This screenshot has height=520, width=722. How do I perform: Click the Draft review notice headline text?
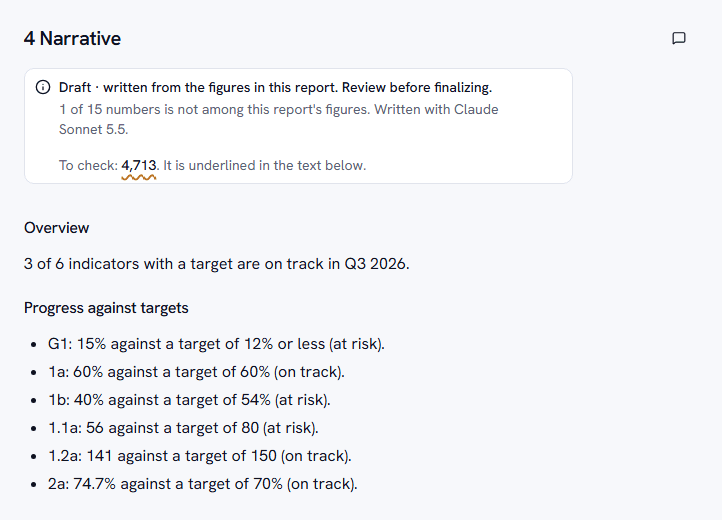tap(275, 88)
